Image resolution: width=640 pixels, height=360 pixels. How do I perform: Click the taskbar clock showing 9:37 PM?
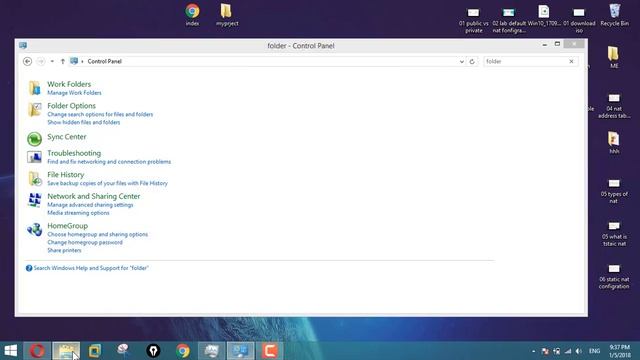click(x=620, y=351)
